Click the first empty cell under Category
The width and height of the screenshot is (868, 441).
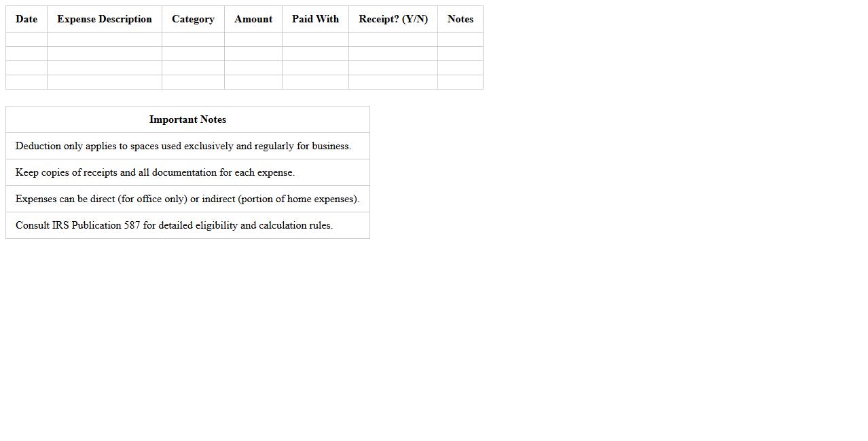pyautogui.click(x=193, y=39)
